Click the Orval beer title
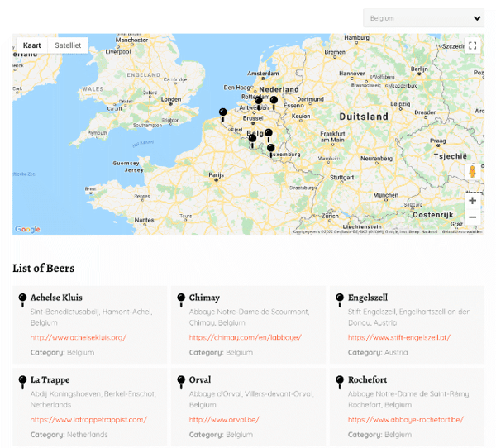 (200, 379)
